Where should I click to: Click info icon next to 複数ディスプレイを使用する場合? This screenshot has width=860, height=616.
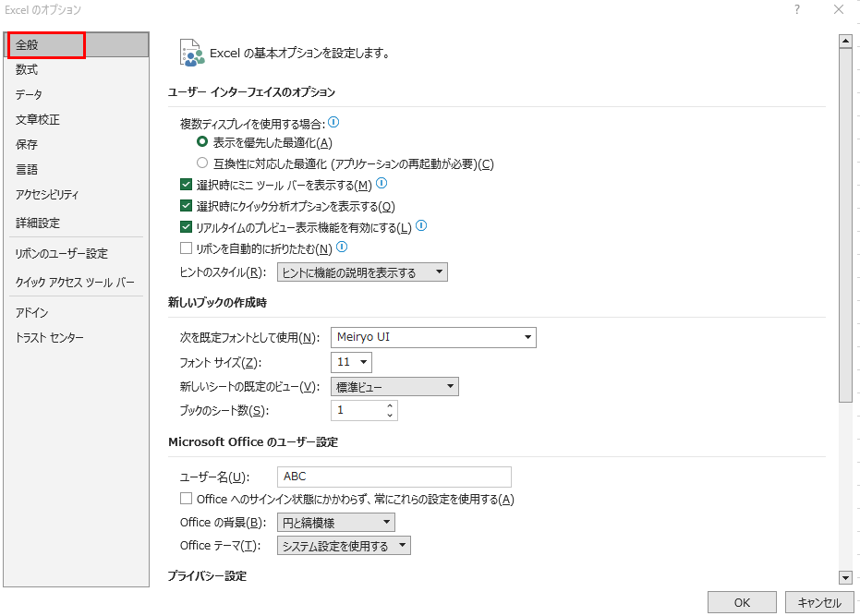pos(334,122)
